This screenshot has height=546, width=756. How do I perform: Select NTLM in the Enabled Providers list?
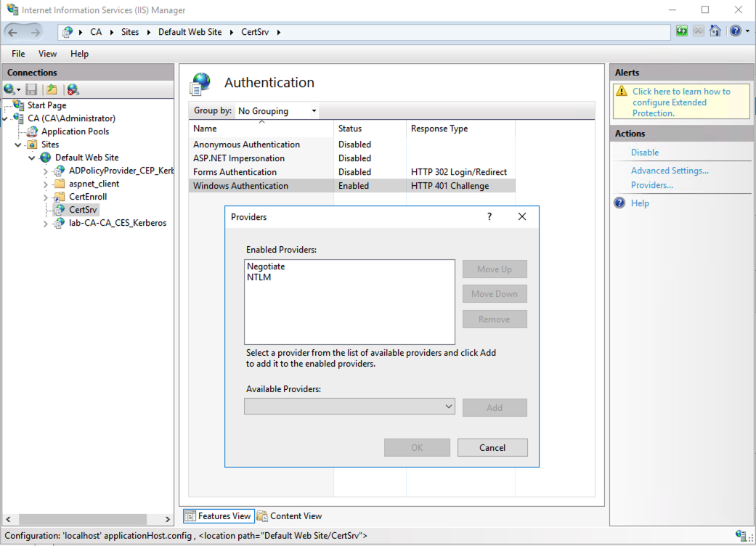pos(261,276)
